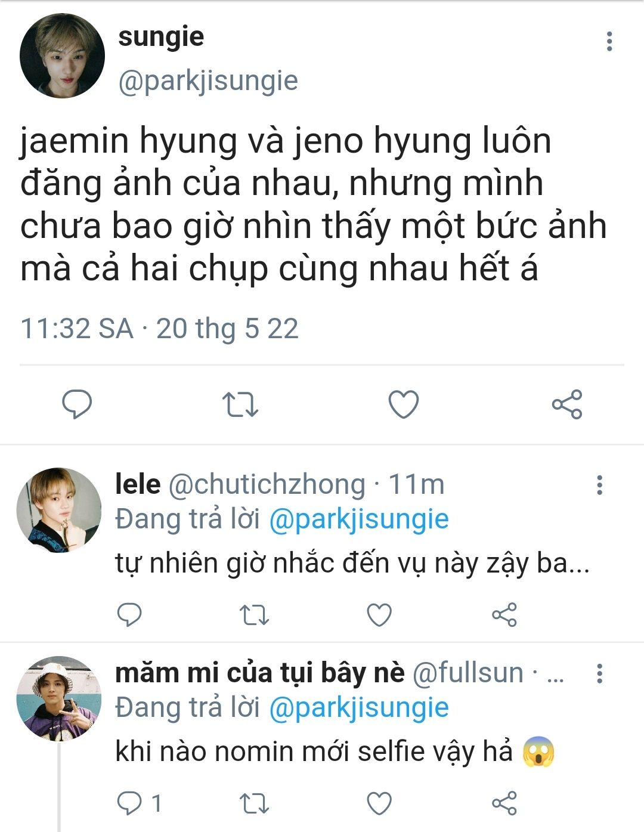Screen dimensions: 644x832
Task: Open more options on lele's reply
Action: click(x=599, y=485)
